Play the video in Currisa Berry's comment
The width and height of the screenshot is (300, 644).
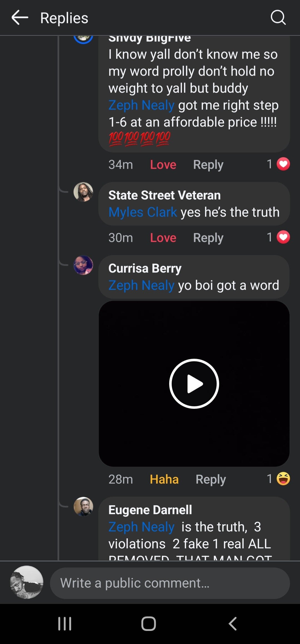194,384
